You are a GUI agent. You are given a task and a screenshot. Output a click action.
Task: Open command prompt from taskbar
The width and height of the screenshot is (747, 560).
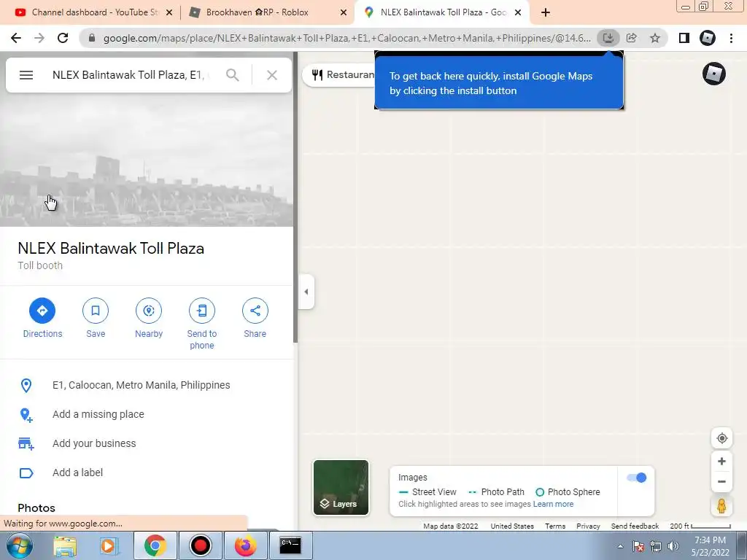[290, 545]
